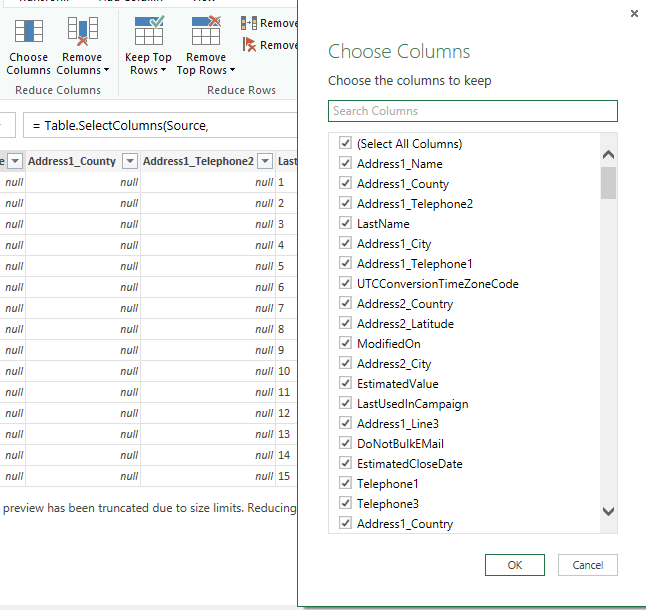Expand the Remove Columns dropdown arrow
Screen dimensions: 646x610
point(106,71)
